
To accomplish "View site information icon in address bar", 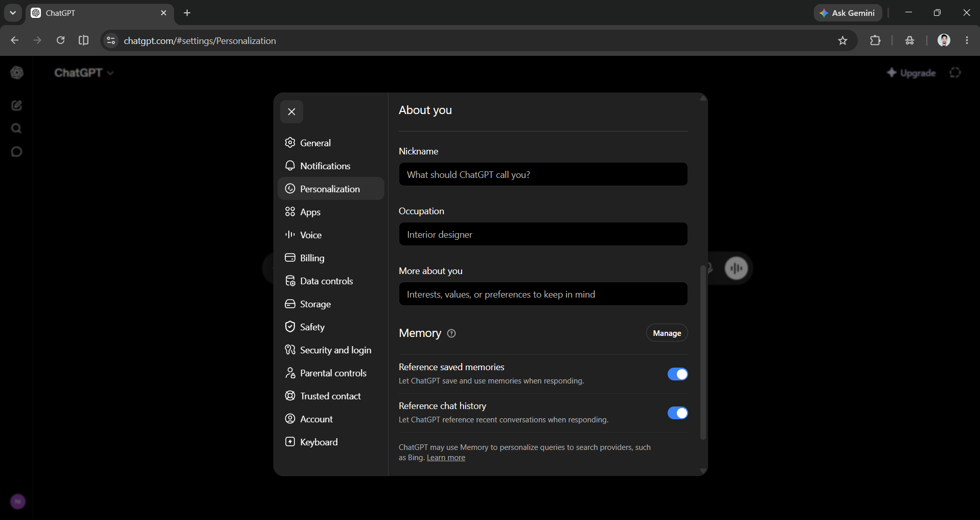I will [x=111, y=40].
